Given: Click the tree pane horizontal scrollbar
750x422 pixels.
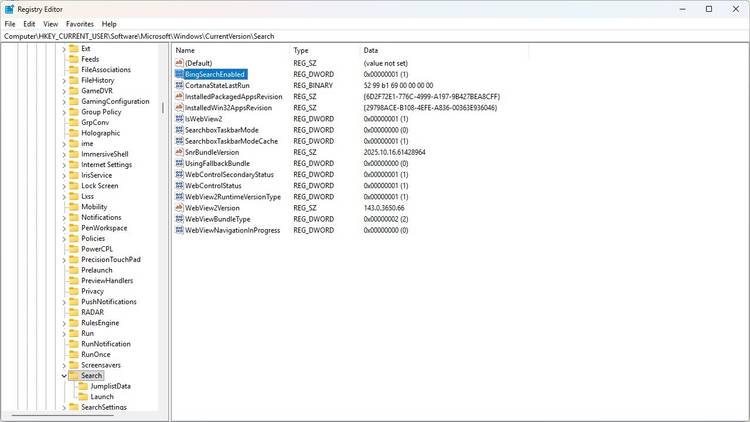Looking at the screenshot, I should click(63, 416).
